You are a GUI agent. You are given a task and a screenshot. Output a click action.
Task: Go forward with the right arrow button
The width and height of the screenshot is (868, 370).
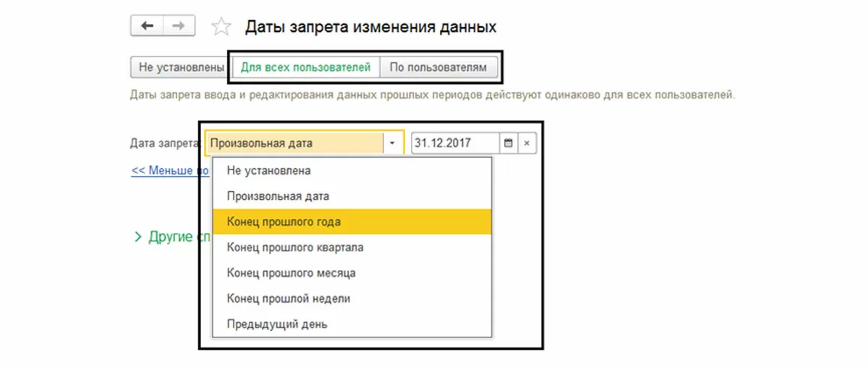(x=179, y=26)
